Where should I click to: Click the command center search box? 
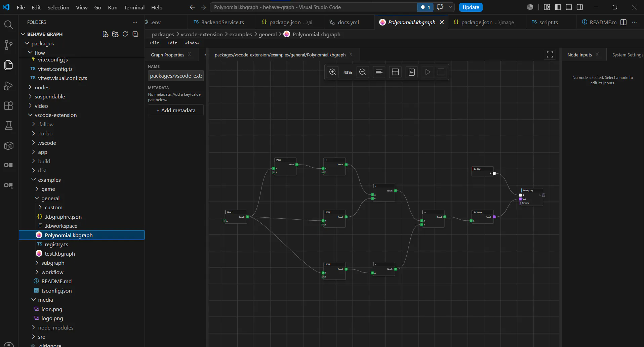tap(313, 7)
